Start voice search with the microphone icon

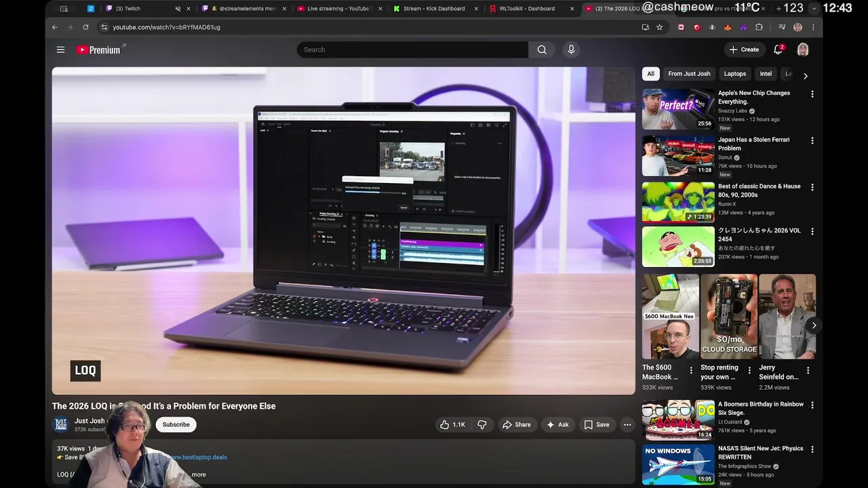tap(571, 49)
